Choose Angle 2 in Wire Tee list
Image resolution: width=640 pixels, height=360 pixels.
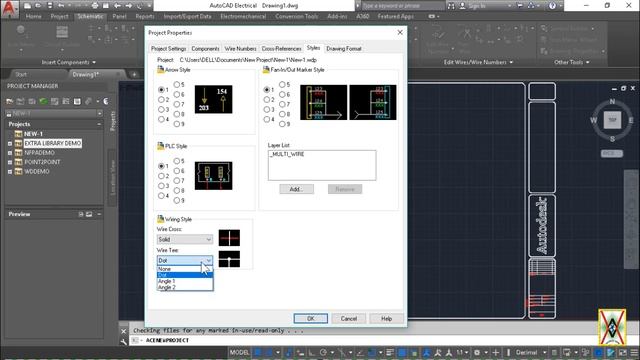(185, 287)
